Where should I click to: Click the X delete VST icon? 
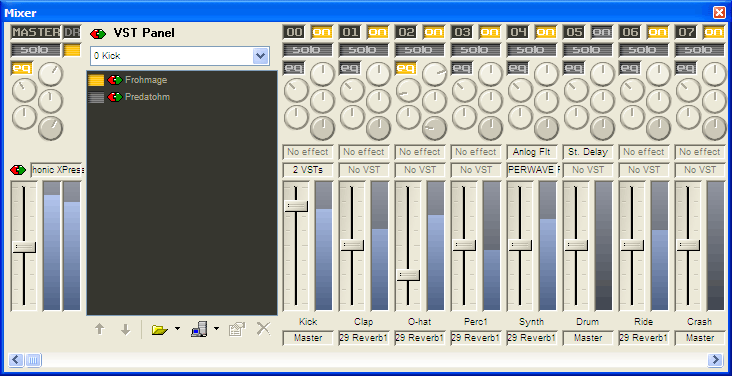[x=263, y=329]
